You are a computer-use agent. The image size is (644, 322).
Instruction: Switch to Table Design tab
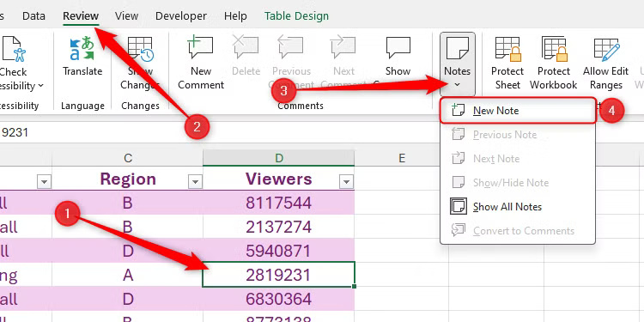pyautogui.click(x=296, y=16)
